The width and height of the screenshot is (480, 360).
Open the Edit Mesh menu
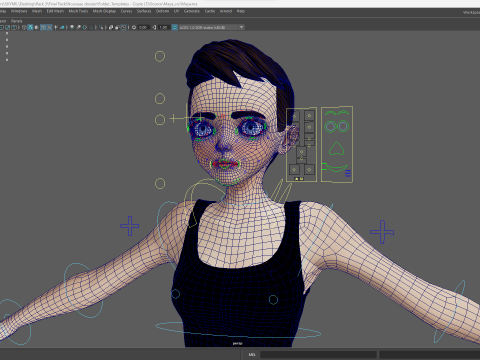click(55, 11)
